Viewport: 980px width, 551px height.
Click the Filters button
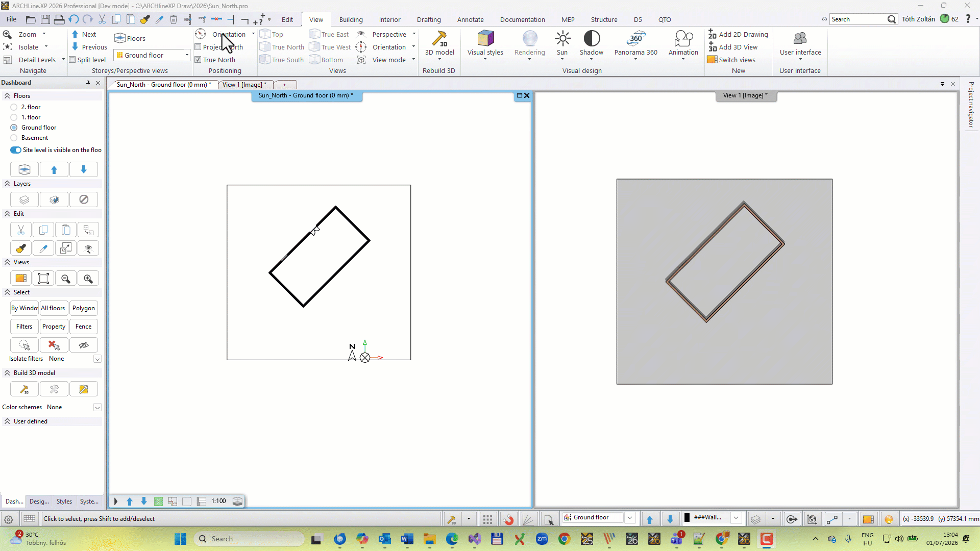tap(24, 327)
